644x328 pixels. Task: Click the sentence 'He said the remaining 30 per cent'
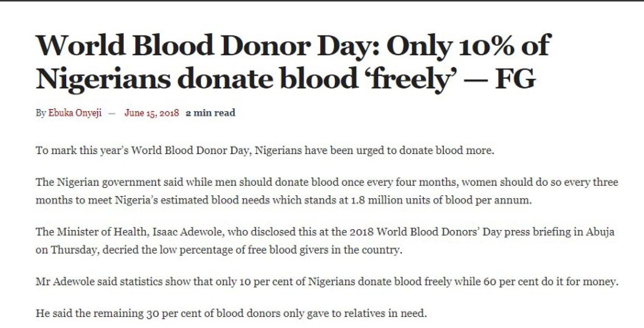coord(231,313)
